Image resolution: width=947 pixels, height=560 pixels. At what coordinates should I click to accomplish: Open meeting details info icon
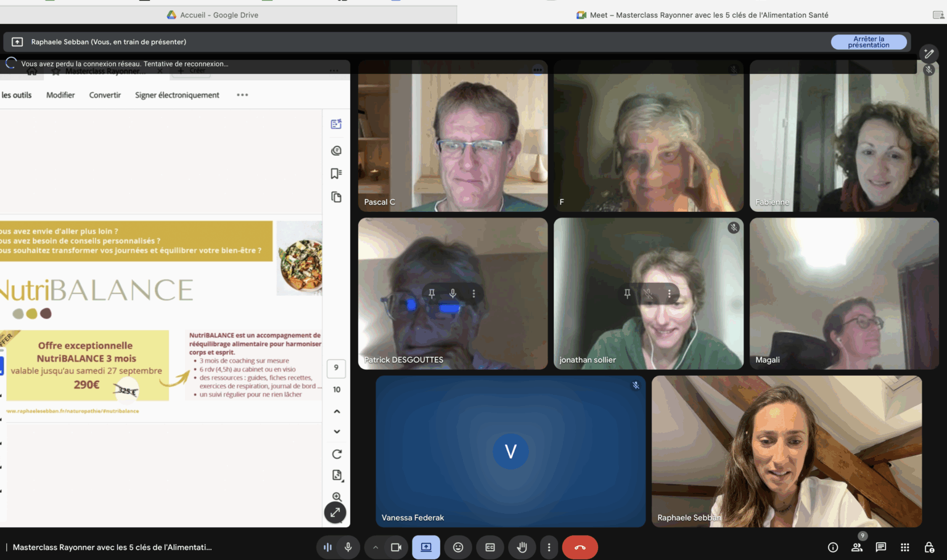[x=833, y=547]
